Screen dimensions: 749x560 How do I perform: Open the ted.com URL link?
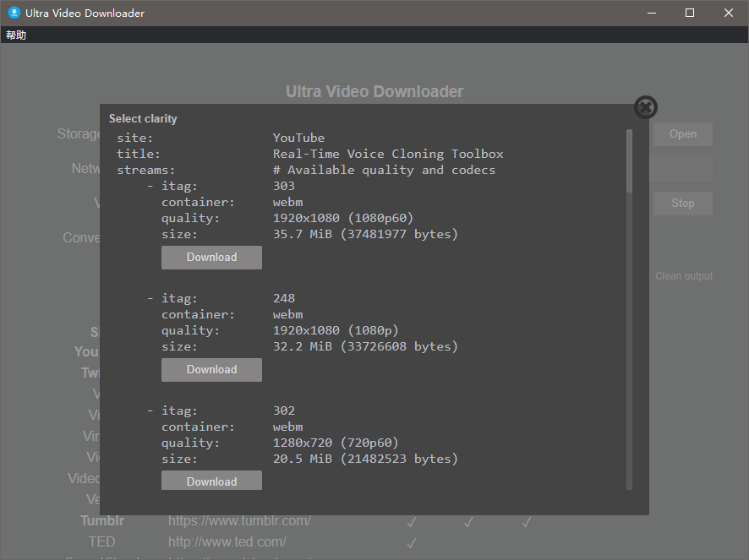(x=227, y=542)
